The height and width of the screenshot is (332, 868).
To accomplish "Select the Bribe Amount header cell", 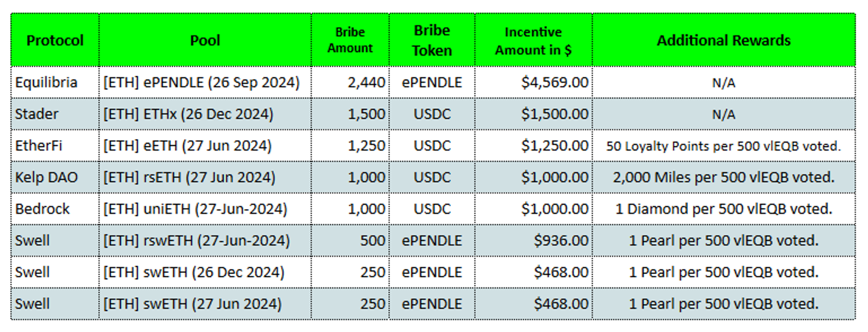I will (350, 41).
